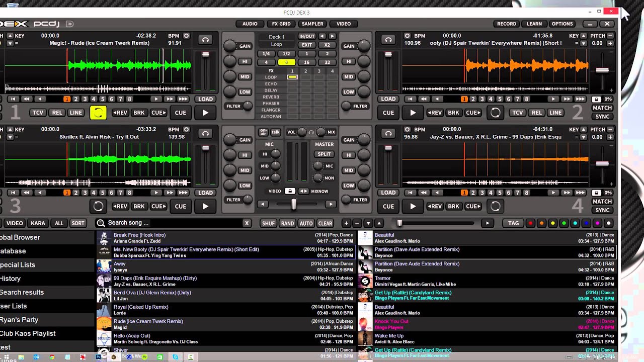Click next arrow next to IN/OUT
This screenshot has height=362, width=644.
(x=332, y=36)
